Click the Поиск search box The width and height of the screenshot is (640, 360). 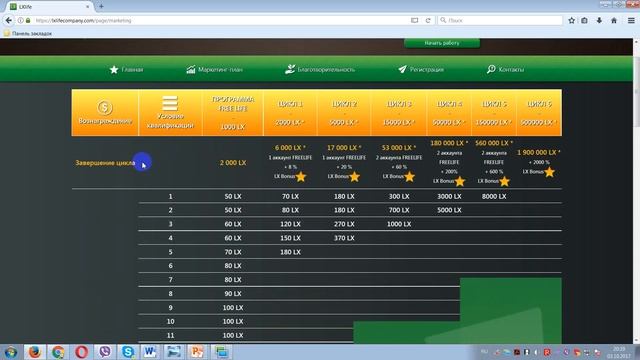point(500,20)
